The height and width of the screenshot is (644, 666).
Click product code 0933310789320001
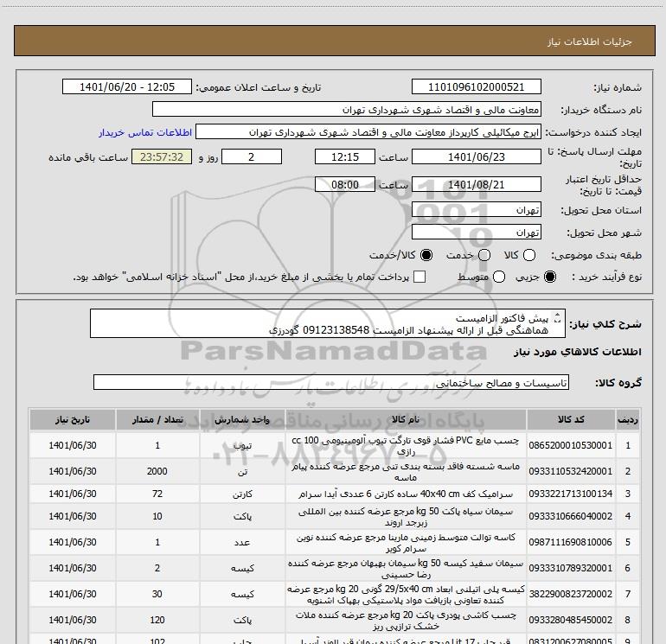(x=571, y=568)
